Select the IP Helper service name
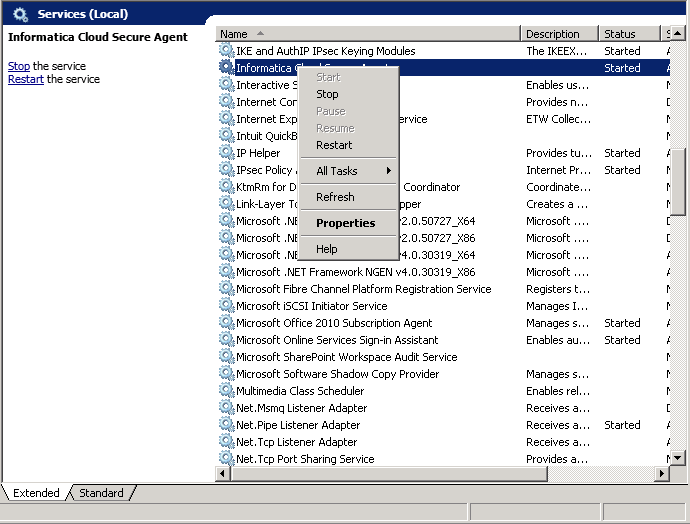Viewport: 690px width, 524px height. pos(258,153)
